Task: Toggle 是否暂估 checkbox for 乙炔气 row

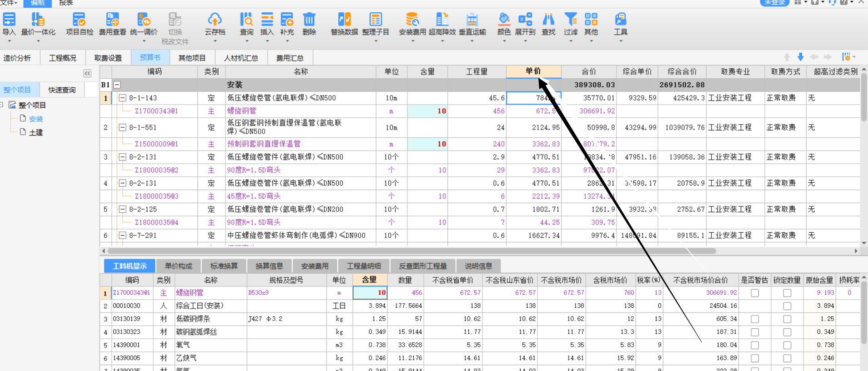Action: [755, 358]
